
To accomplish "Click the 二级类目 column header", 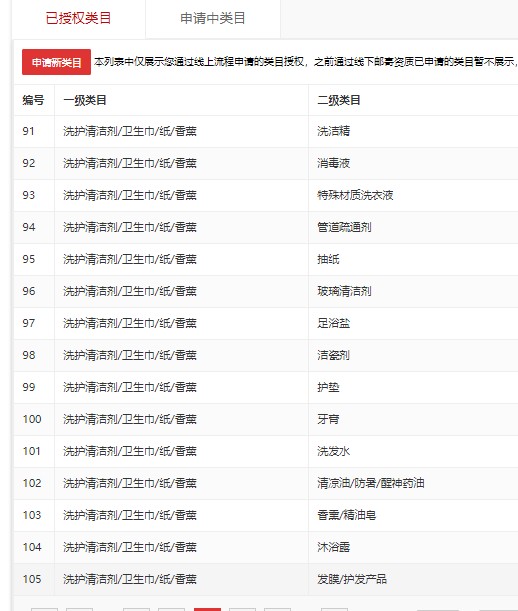I will coord(339,101).
